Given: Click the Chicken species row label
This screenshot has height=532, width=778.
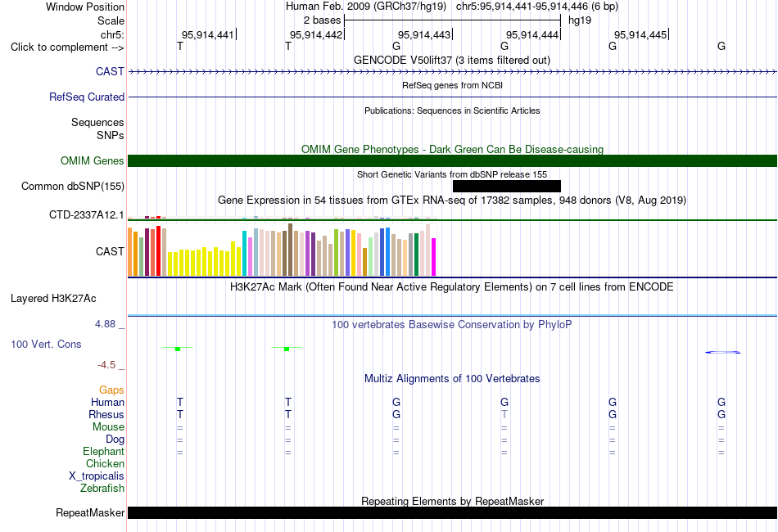Looking at the screenshot, I should [x=105, y=463].
